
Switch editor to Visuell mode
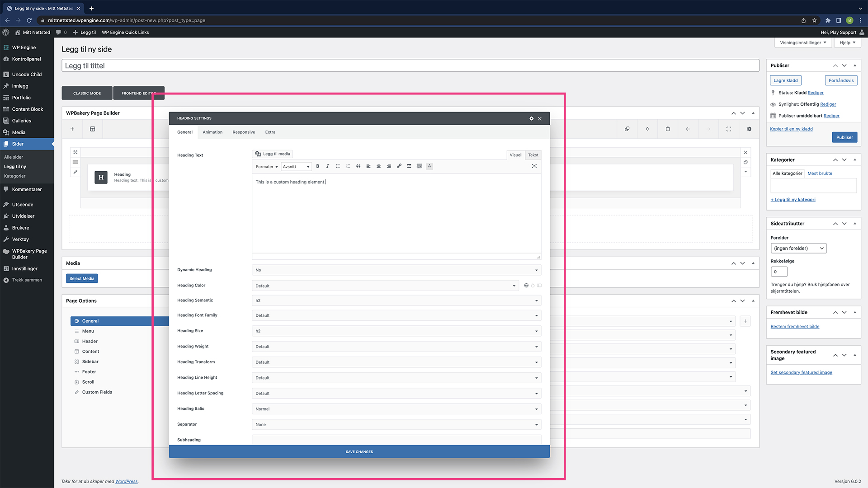click(516, 155)
